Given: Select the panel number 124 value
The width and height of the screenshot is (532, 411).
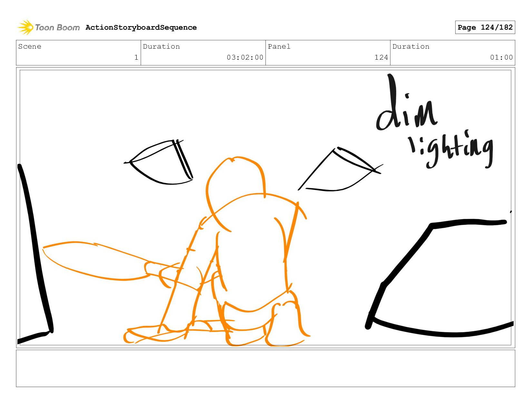Looking at the screenshot, I should tap(381, 57).
